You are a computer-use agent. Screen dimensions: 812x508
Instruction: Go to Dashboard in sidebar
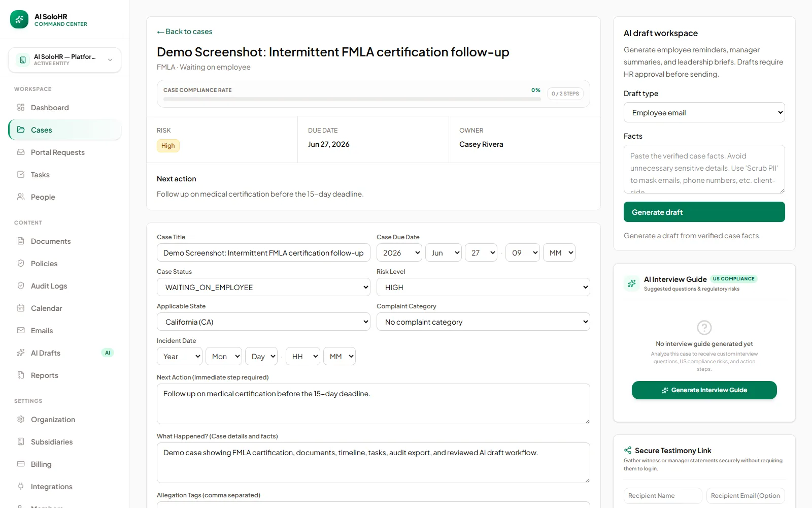coord(65,107)
